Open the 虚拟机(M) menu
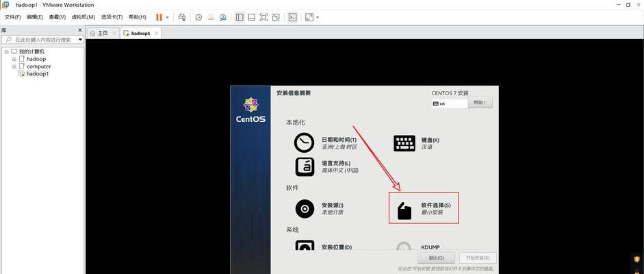 pos(83,17)
